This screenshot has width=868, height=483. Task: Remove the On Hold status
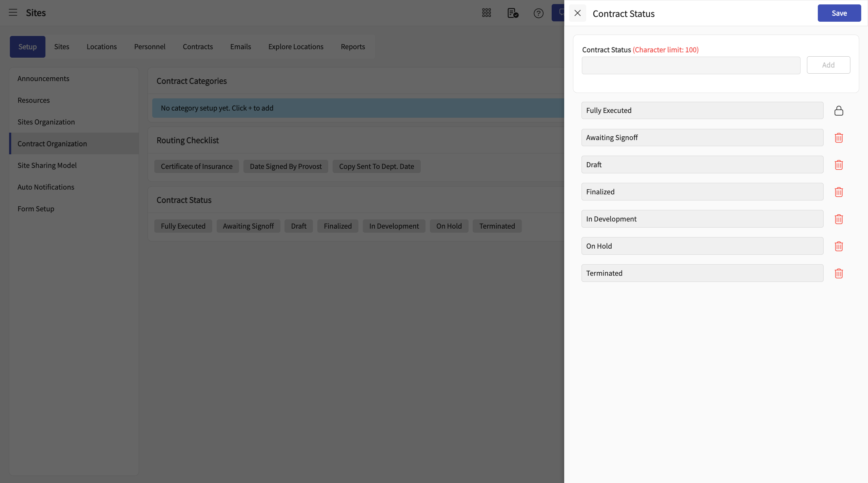tap(839, 246)
